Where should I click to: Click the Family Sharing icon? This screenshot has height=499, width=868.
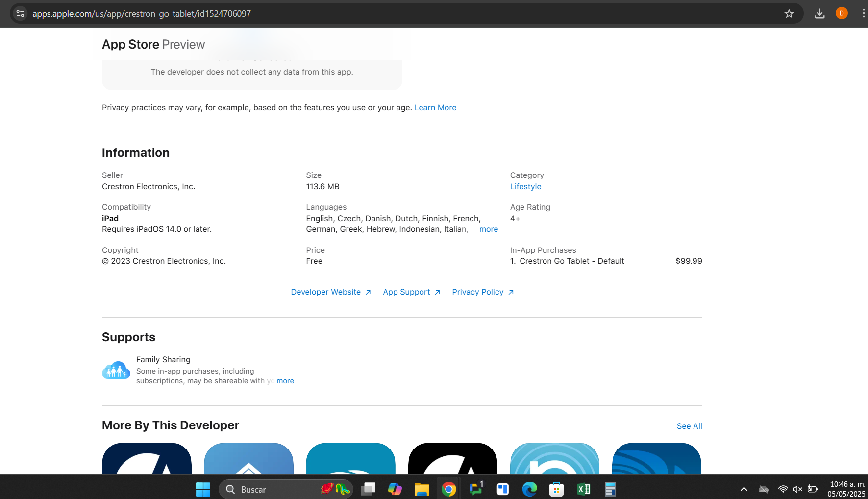pos(116,370)
